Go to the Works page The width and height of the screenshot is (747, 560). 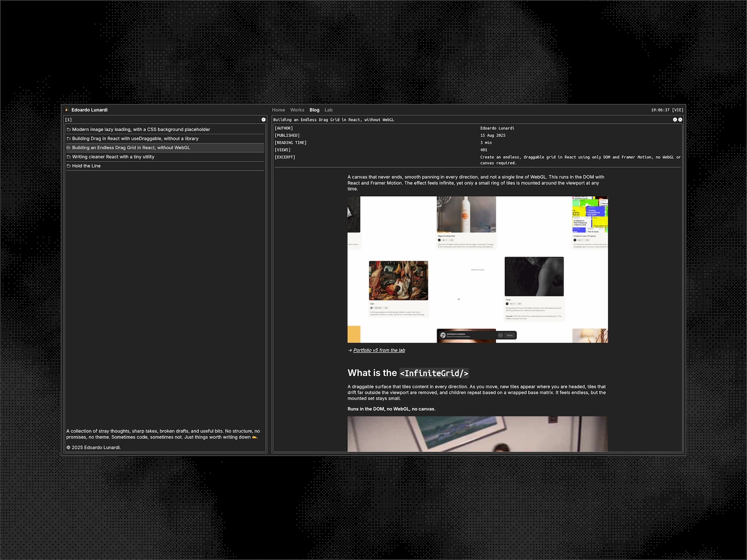[297, 110]
